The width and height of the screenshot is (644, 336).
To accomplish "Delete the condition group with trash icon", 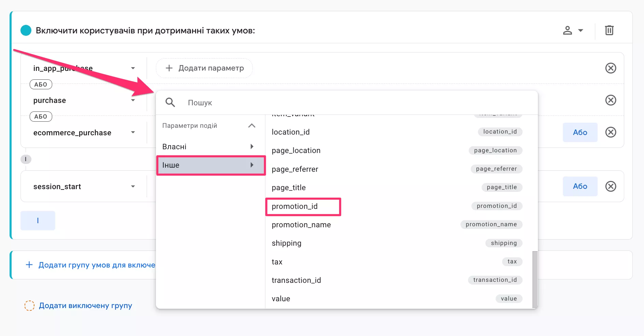I will (609, 30).
